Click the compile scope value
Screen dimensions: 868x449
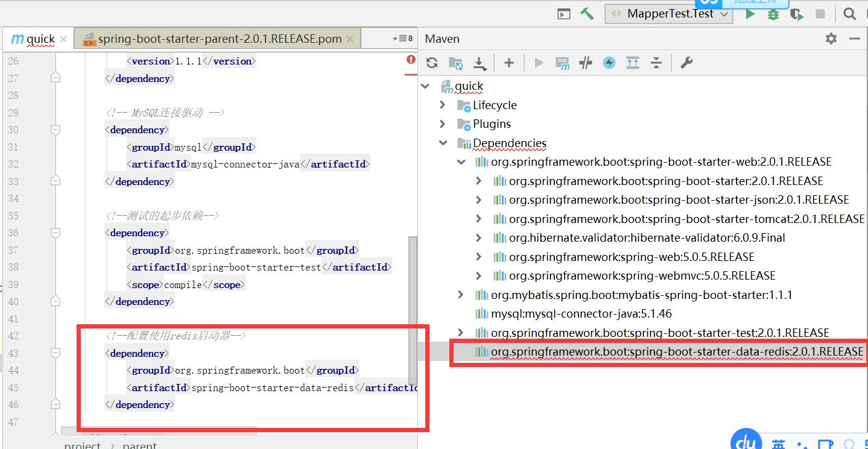(183, 284)
